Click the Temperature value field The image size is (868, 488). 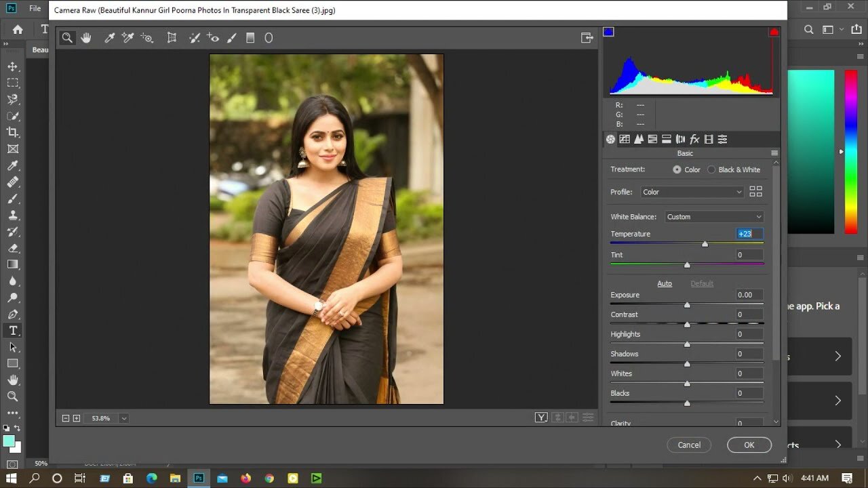(749, 234)
